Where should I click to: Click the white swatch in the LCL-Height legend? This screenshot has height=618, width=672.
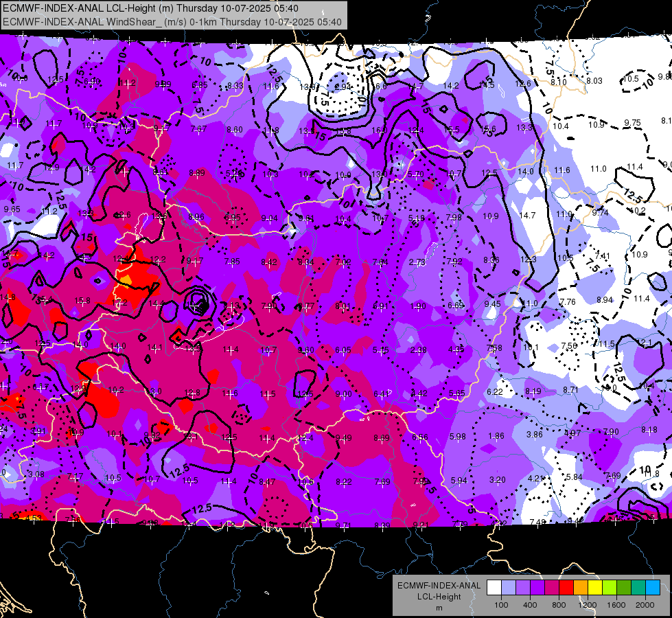click(x=494, y=588)
